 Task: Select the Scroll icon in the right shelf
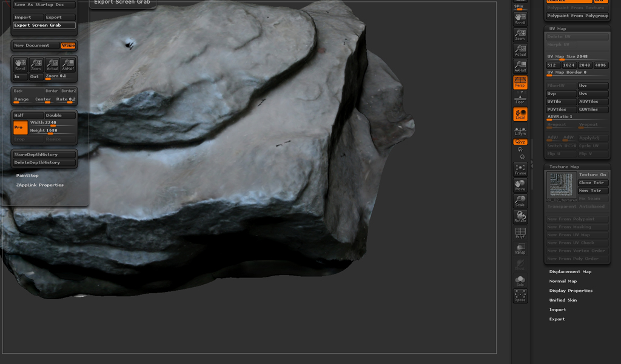[x=520, y=19]
